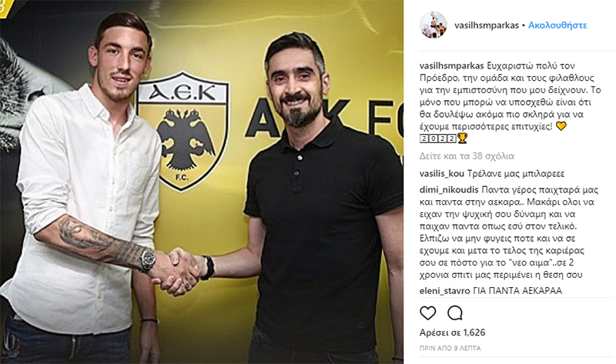Click the 2022 number emoji boxes
The width and height of the screenshot is (616, 364).
[x=438, y=139]
